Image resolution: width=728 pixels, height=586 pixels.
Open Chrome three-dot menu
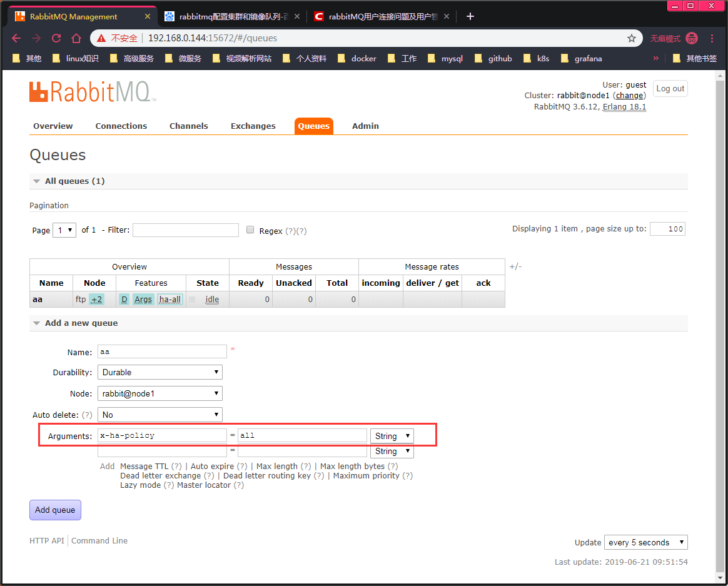[712, 38]
